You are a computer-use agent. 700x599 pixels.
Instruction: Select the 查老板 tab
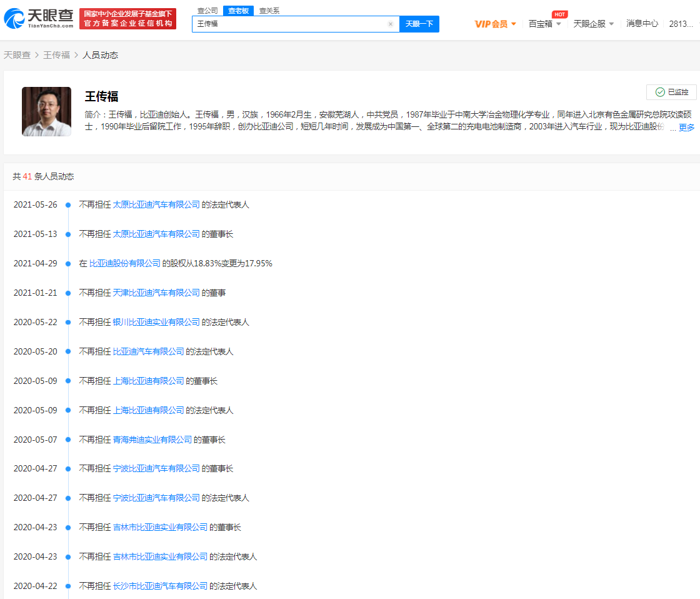238,11
